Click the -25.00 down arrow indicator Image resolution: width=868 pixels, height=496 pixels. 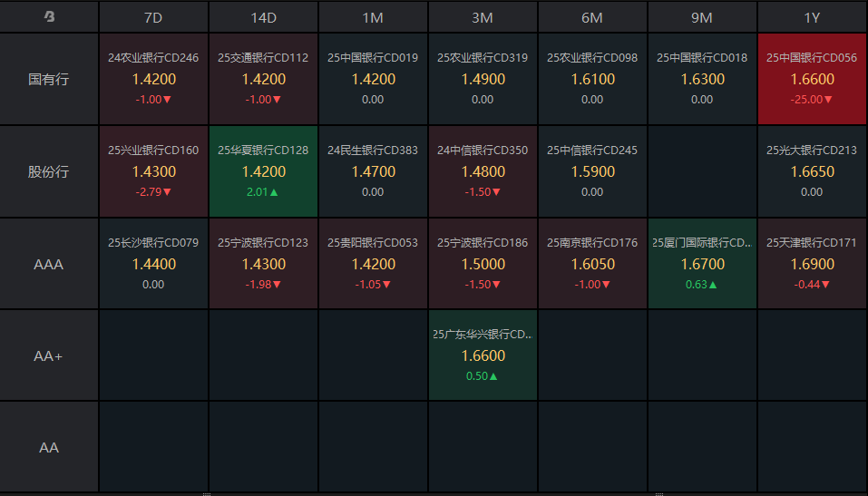click(828, 100)
